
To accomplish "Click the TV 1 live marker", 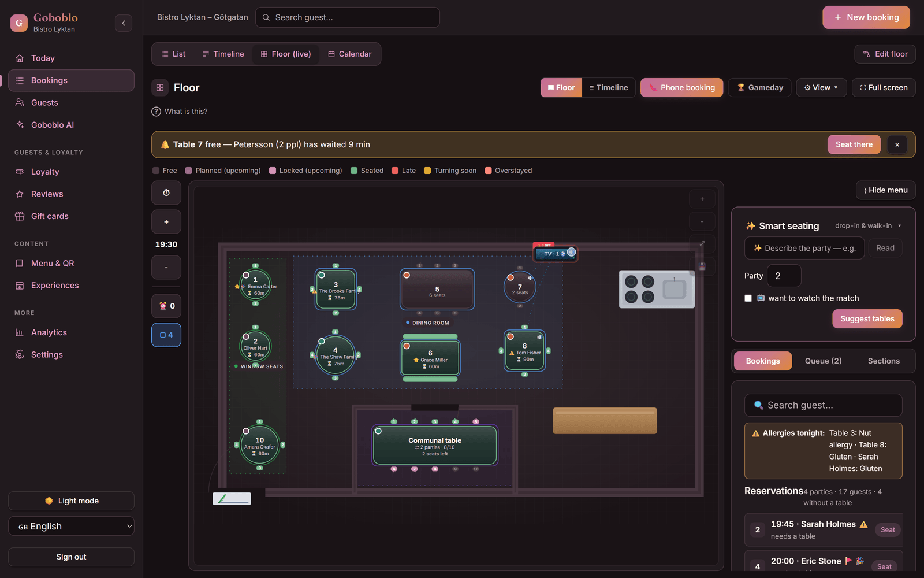I will click(555, 253).
